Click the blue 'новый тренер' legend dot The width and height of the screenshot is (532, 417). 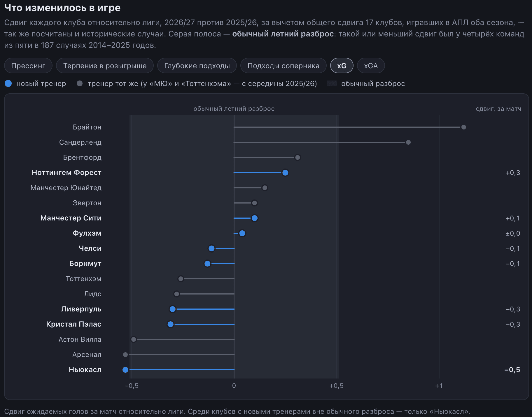pos(8,84)
